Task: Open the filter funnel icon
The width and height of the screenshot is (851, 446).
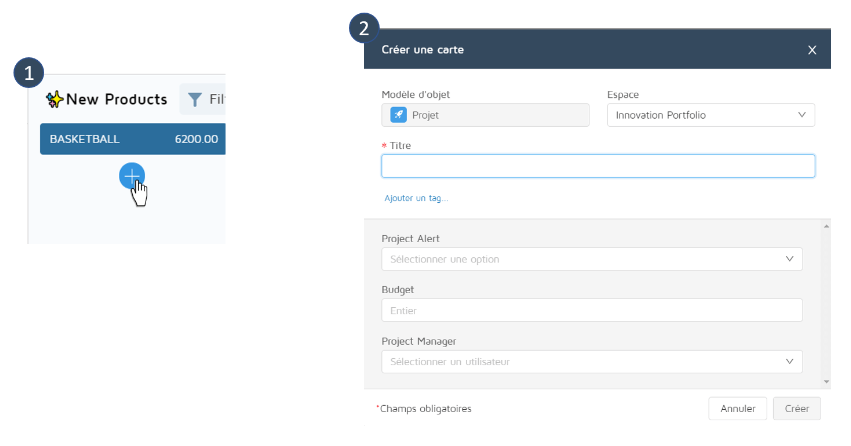Action: point(194,99)
